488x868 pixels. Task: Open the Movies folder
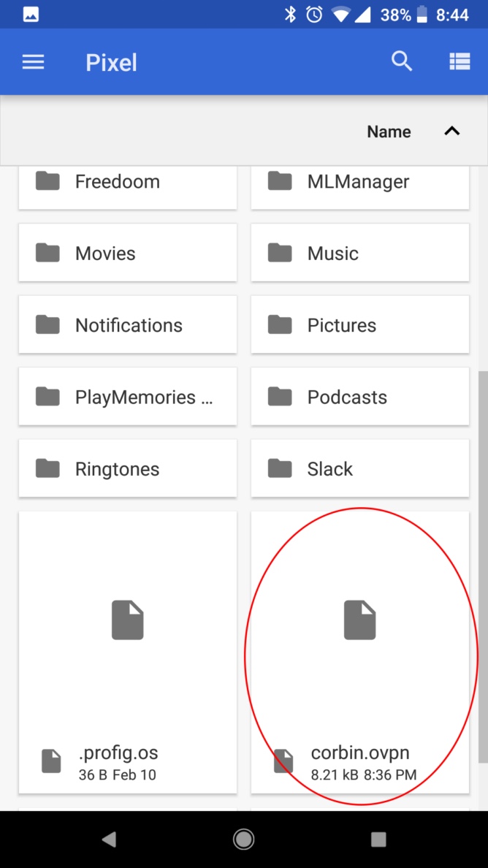tap(128, 253)
